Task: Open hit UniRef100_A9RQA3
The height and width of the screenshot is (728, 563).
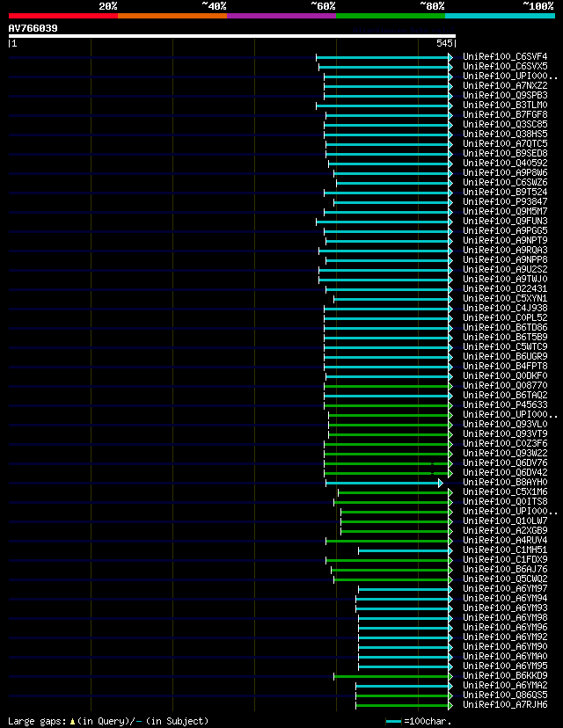Action: coord(505,251)
